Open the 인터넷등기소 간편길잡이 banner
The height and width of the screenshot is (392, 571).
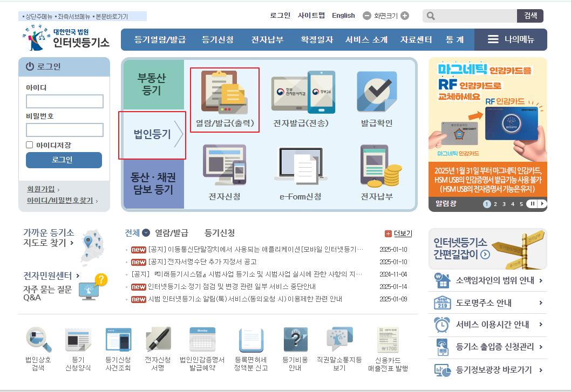(x=487, y=249)
